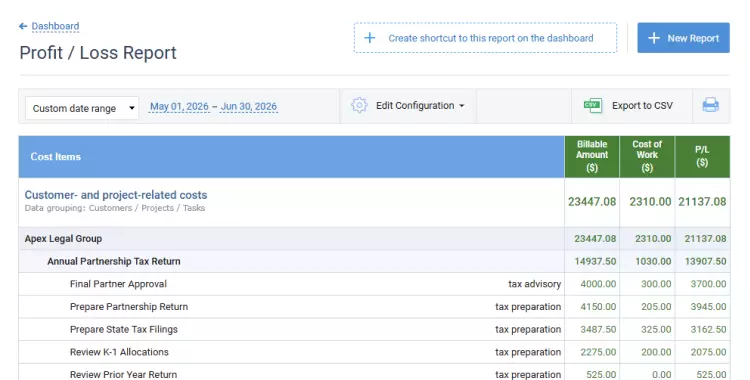This screenshot has width=750, height=380.
Task: Print the report using the printer icon
Action: (x=710, y=105)
